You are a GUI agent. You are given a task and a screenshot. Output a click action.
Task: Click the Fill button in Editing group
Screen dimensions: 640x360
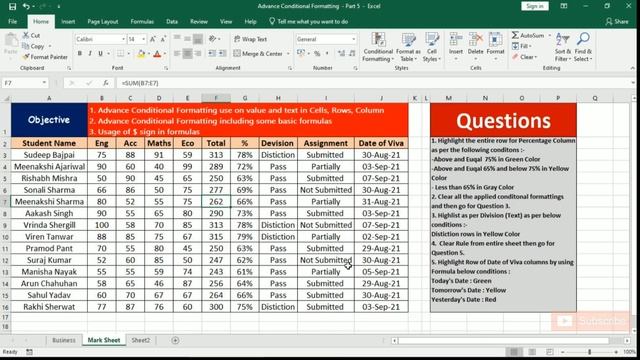(521, 46)
